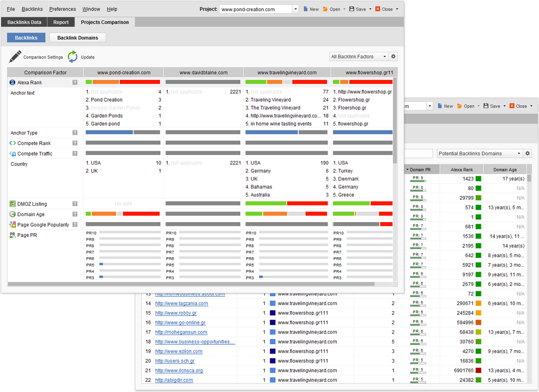Viewport: 539px width, 392px height.
Task: Click Alexa Rank bar for www.pond-creation.com
Action: [x=123, y=82]
